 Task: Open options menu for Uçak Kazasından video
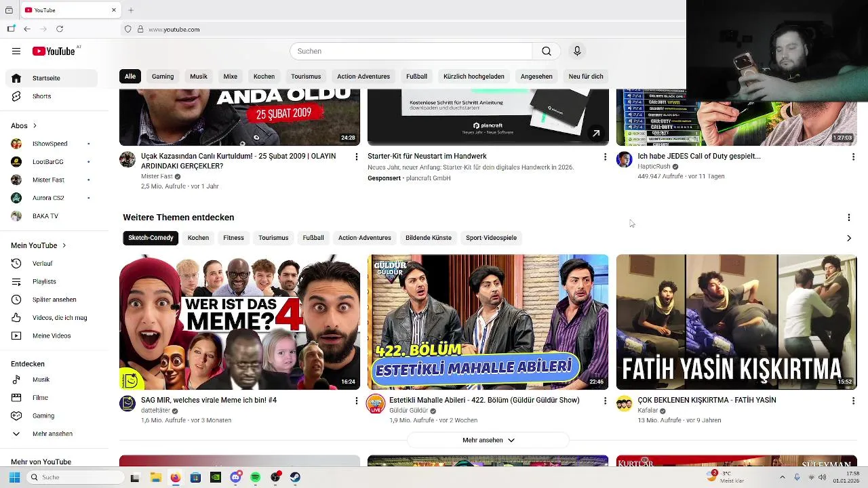pos(356,157)
